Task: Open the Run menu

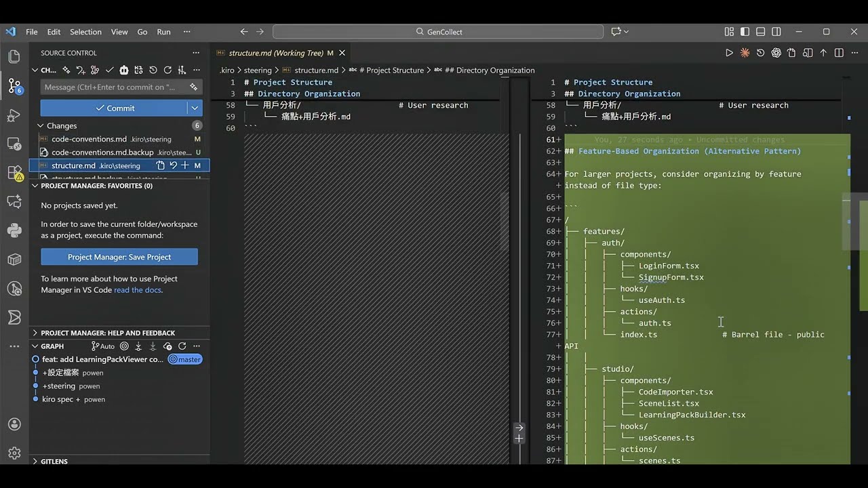Action: (x=163, y=32)
